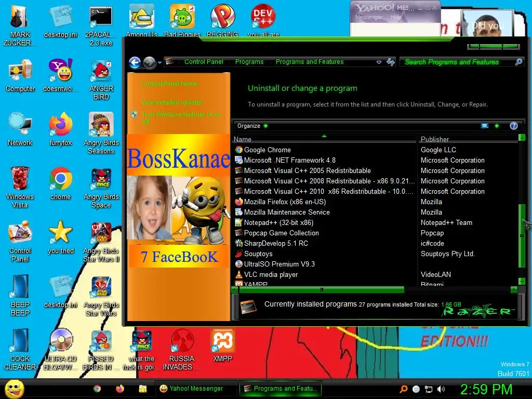
Task: Open the Organize dropdown menu
Action: tap(252, 126)
